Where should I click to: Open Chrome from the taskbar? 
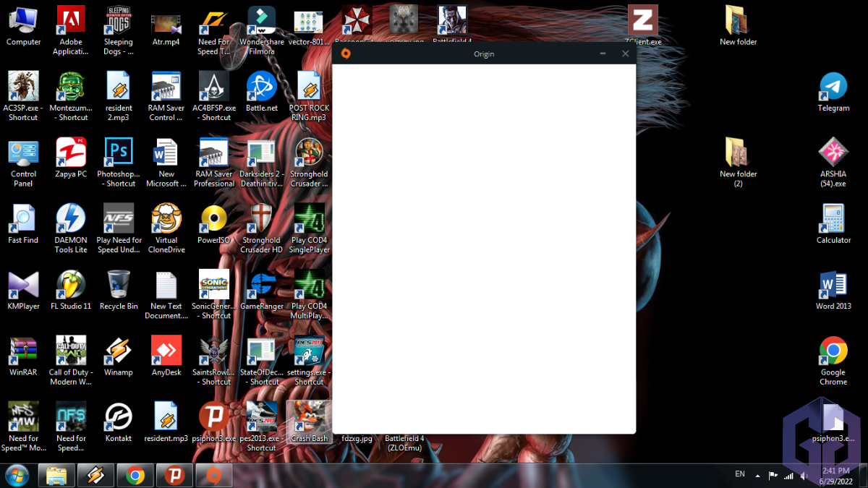click(135, 476)
